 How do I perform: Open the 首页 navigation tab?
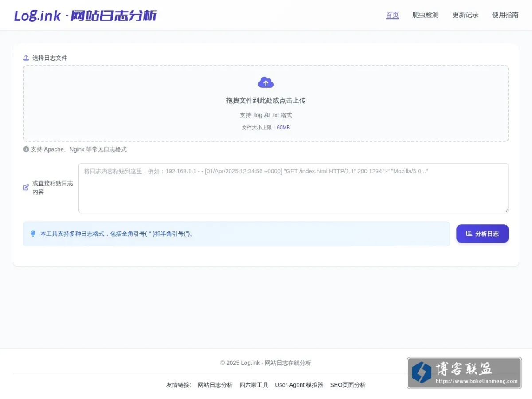pyautogui.click(x=392, y=15)
